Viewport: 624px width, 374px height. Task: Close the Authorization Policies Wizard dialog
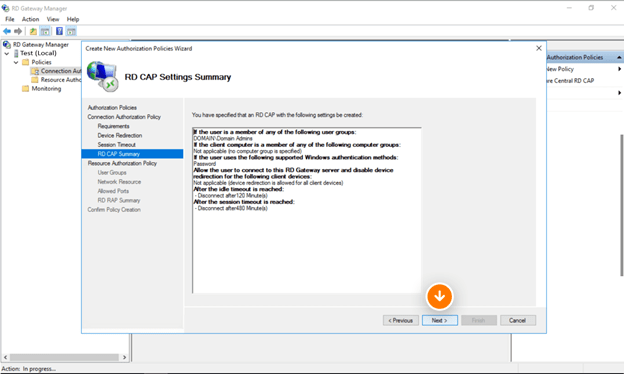(539, 48)
